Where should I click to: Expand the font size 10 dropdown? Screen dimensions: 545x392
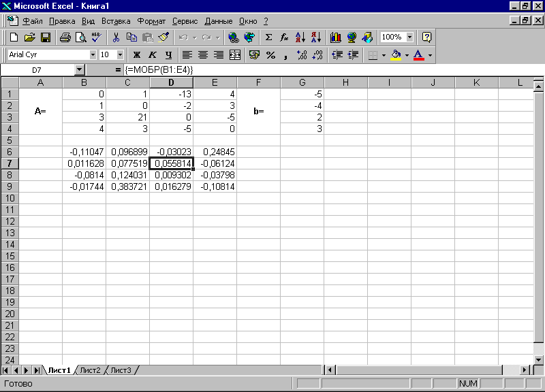120,55
